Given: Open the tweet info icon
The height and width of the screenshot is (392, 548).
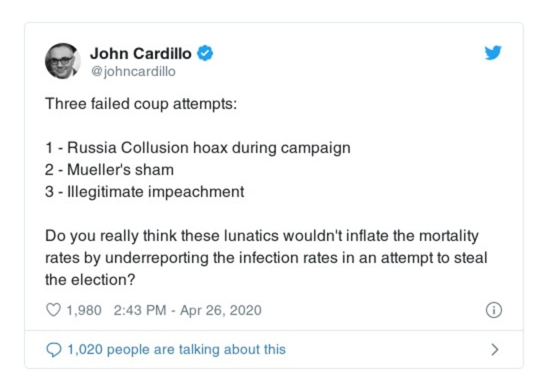Looking at the screenshot, I should tap(493, 310).
